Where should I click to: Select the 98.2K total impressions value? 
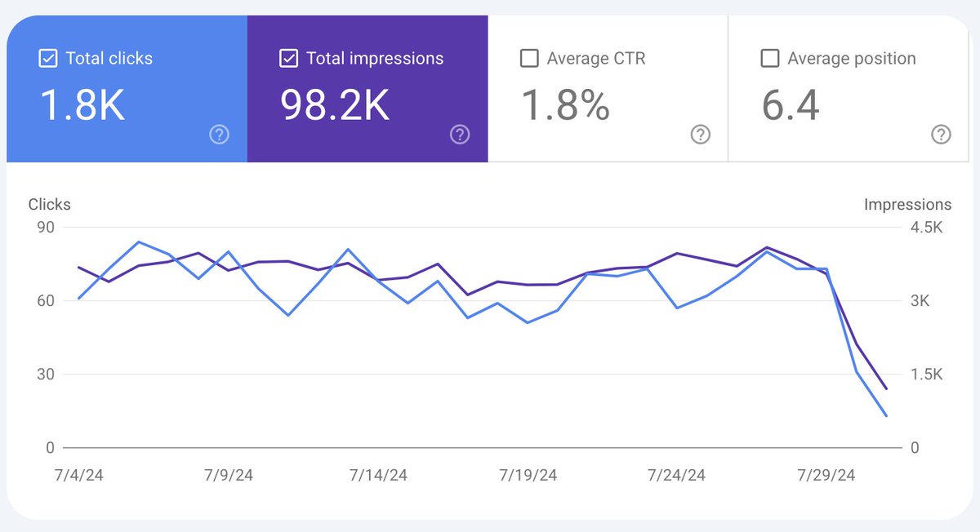(x=335, y=105)
